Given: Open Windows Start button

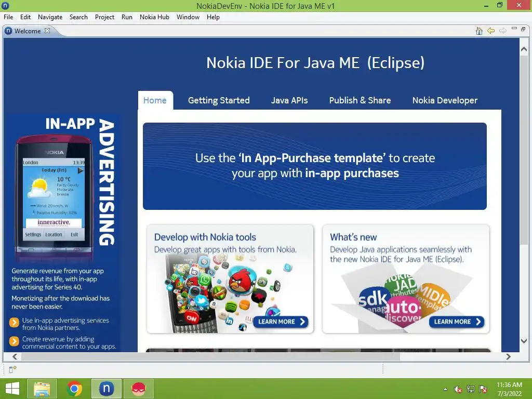Looking at the screenshot, I should tap(12, 389).
